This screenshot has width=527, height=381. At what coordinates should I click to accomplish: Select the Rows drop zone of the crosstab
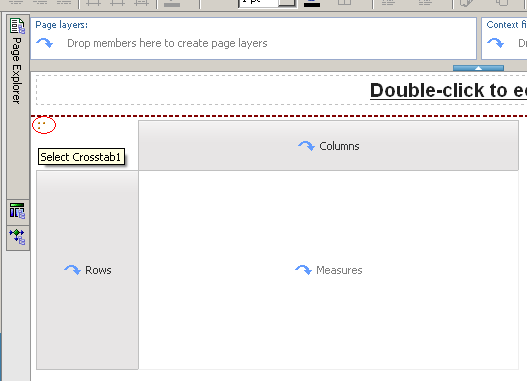[87, 270]
